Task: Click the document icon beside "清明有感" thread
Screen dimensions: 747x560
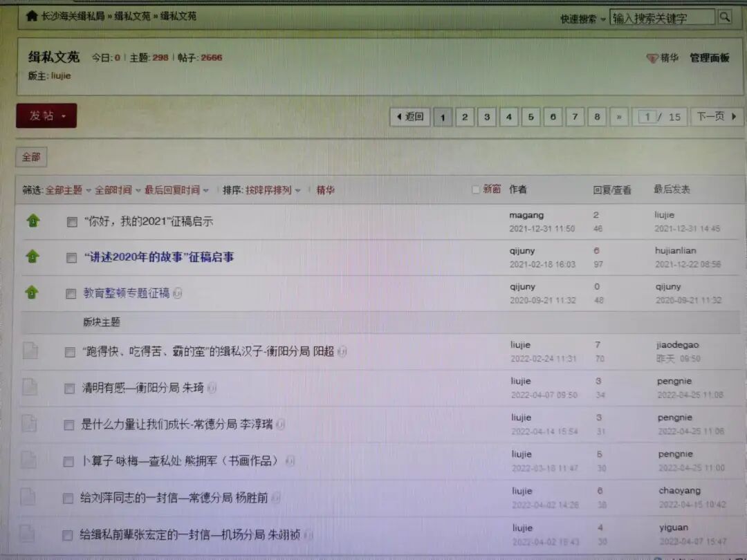Action: (x=30, y=388)
